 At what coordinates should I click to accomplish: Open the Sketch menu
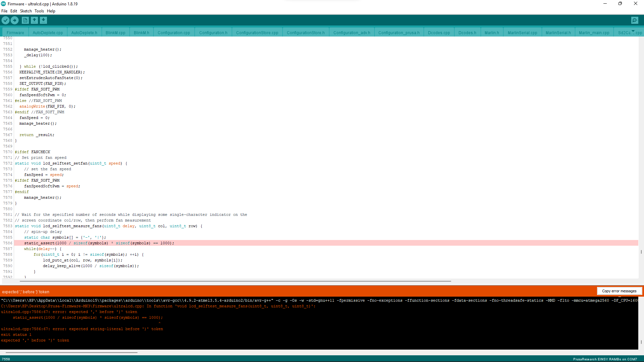point(26,11)
